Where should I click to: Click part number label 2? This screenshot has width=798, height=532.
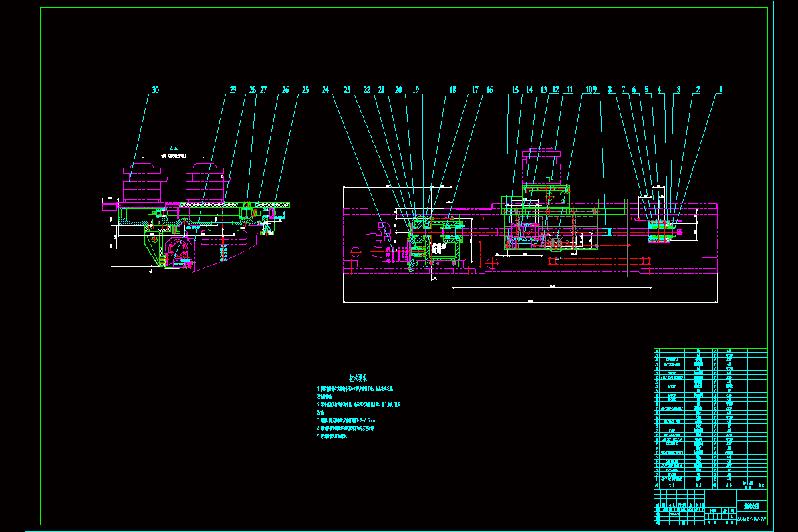[698, 89]
